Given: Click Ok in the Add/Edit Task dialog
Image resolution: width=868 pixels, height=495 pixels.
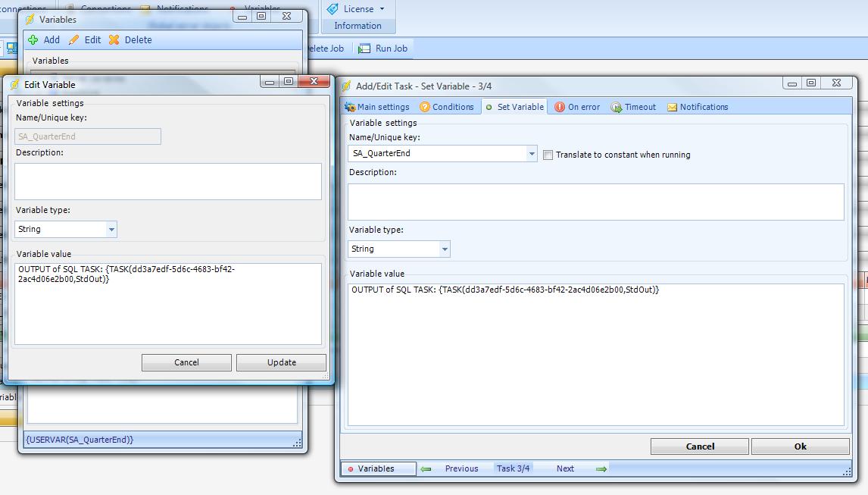Looking at the screenshot, I should [x=800, y=446].
